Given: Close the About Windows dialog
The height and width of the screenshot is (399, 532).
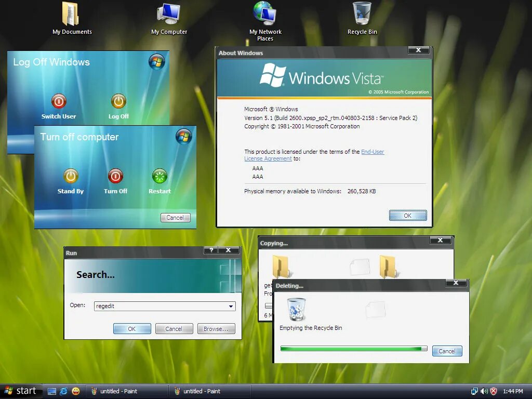Looking at the screenshot, I should (x=419, y=50).
